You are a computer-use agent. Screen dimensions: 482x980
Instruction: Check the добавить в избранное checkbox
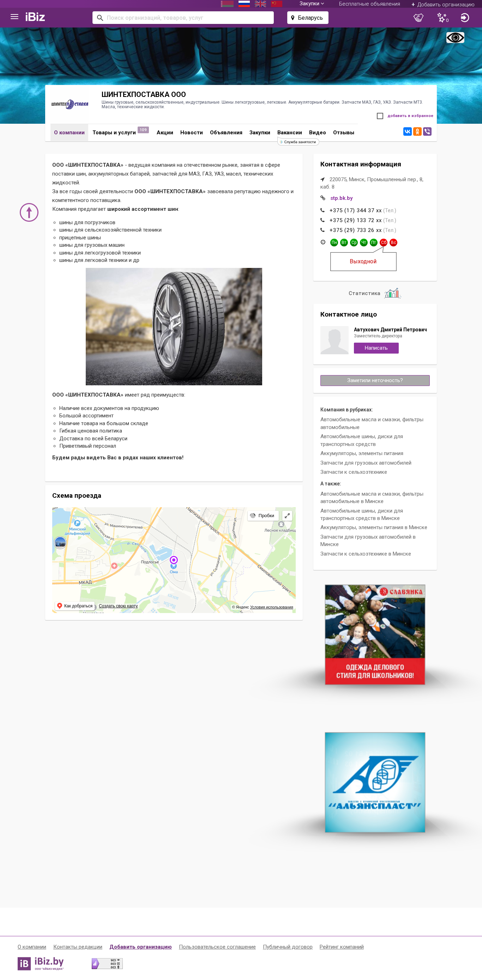[x=380, y=116]
